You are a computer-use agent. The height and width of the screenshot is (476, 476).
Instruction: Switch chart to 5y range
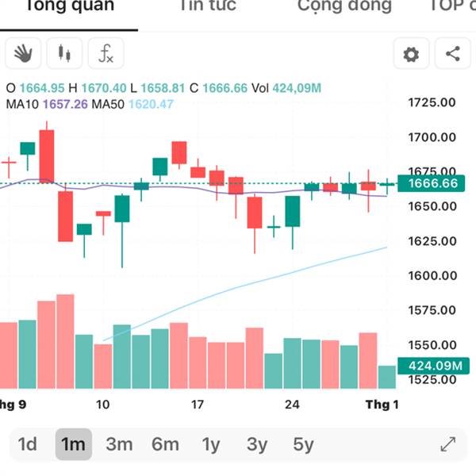coord(303,444)
